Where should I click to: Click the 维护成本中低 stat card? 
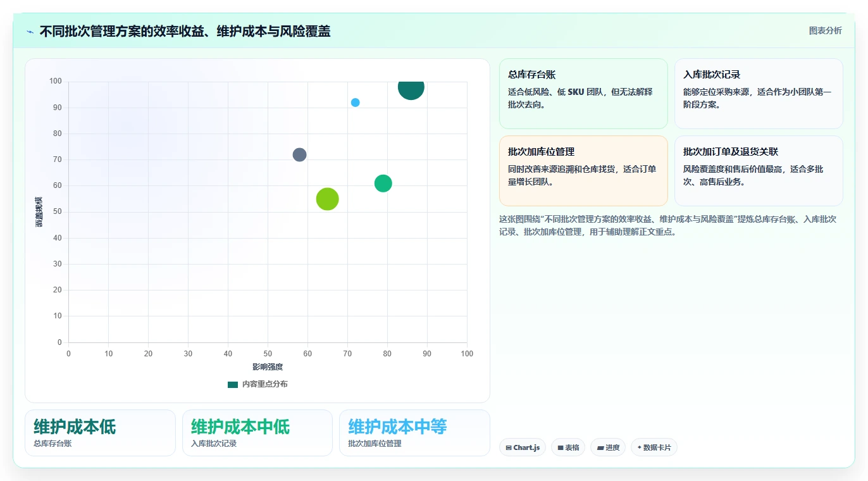pos(257,433)
